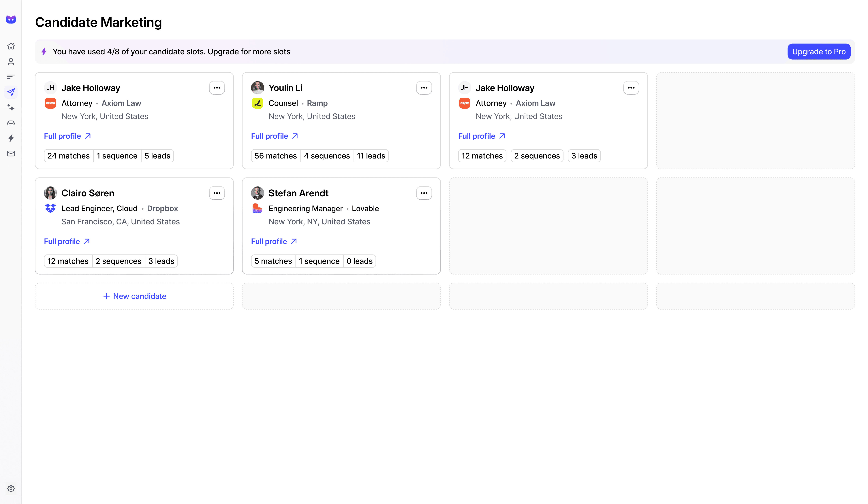Screen dimensions: 868x504
Task: Click the list lines sidebar icon
Action: point(11,77)
